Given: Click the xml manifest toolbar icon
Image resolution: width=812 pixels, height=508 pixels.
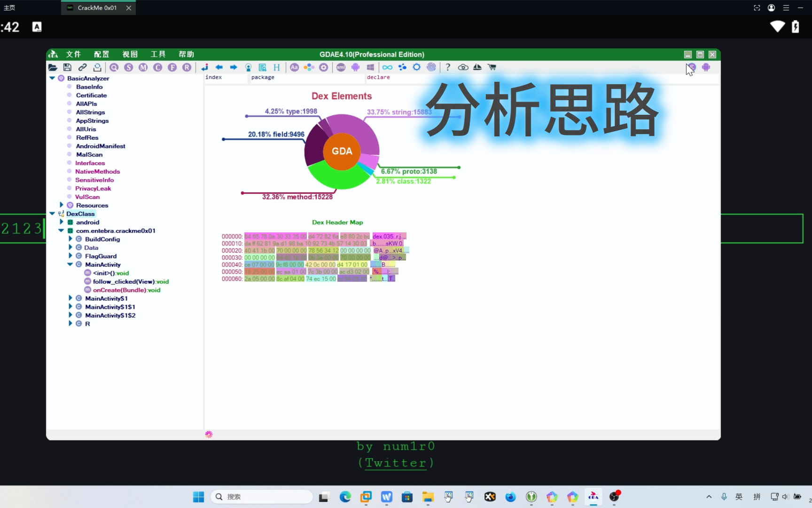Looking at the screenshot, I should coord(341,67).
